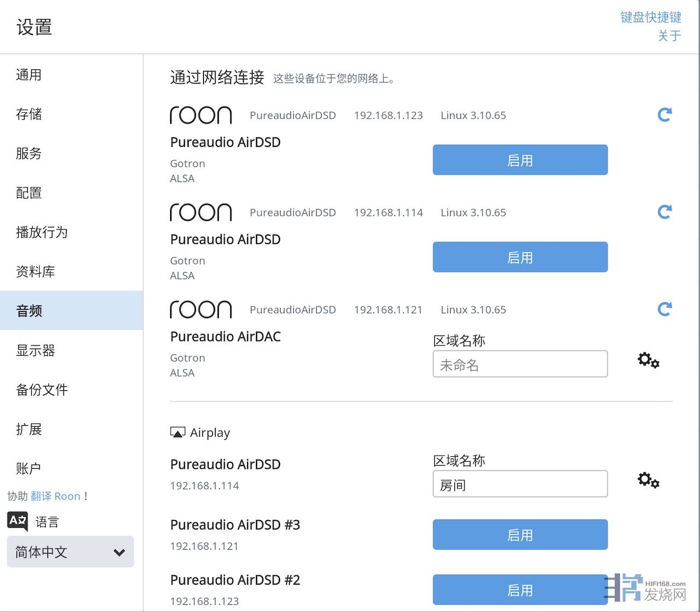Open the 通用 settings tab
Screen dimensions: 700x612
(x=29, y=75)
